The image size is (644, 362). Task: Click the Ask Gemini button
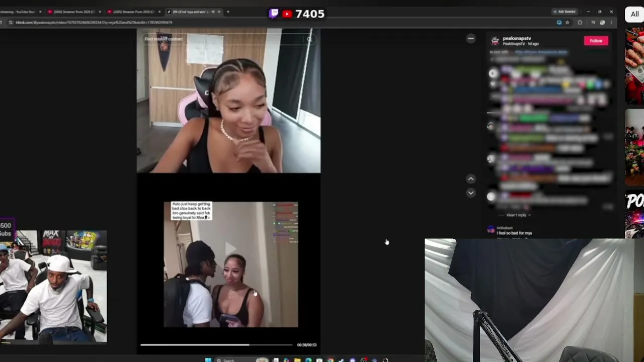564,12
